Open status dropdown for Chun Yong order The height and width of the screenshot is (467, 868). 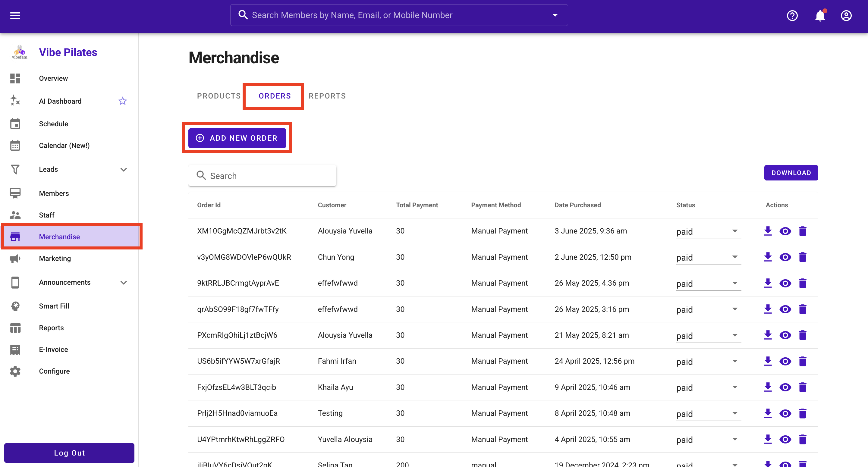pos(708,257)
